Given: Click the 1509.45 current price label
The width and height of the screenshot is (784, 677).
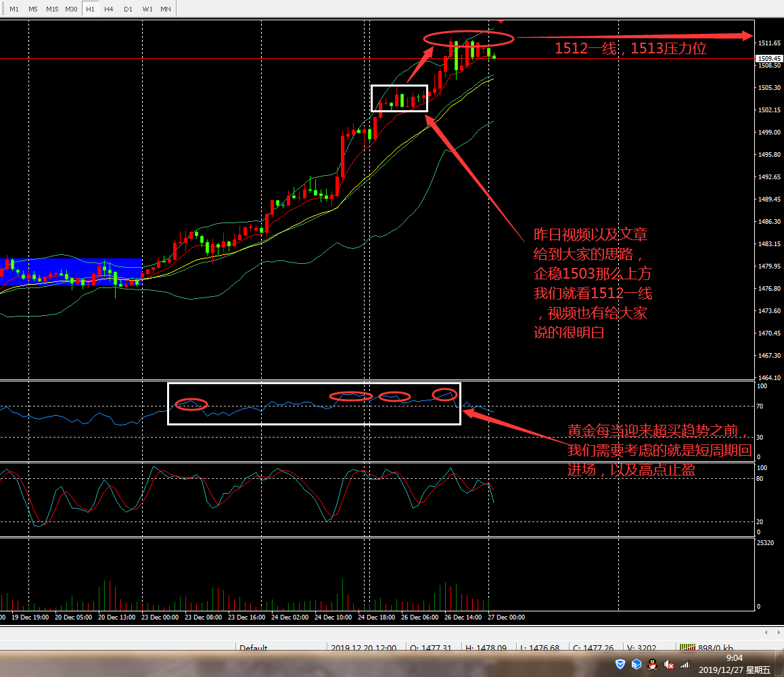Looking at the screenshot, I should [769, 58].
